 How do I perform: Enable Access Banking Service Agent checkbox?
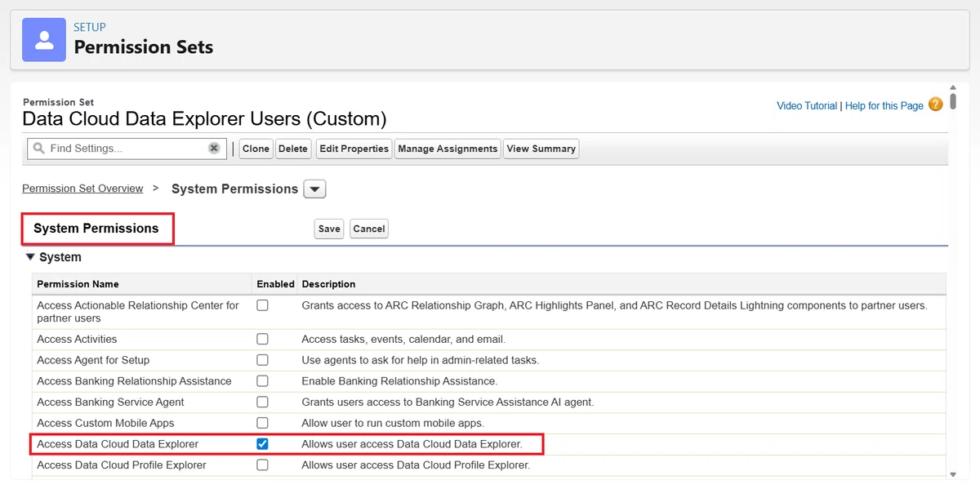(x=262, y=402)
